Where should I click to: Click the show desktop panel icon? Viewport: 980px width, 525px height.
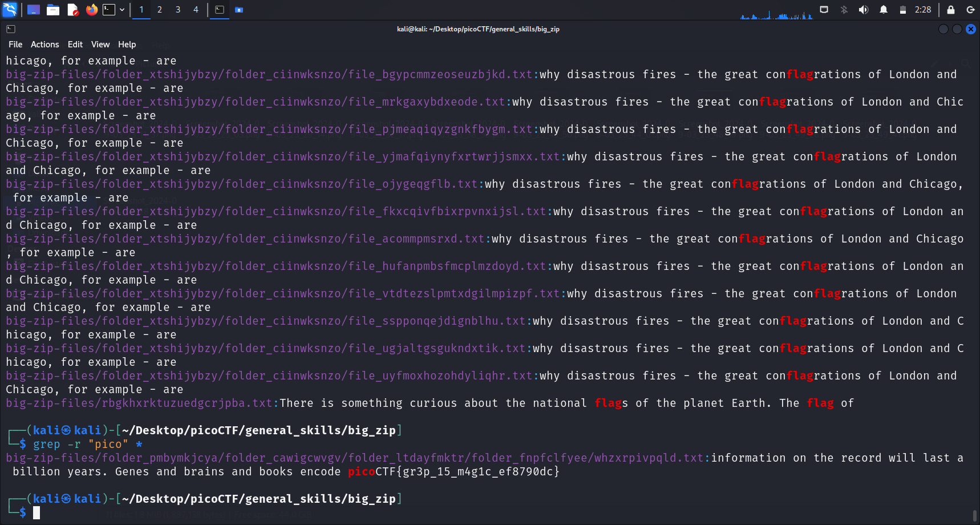pyautogui.click(x=34, y=10)
